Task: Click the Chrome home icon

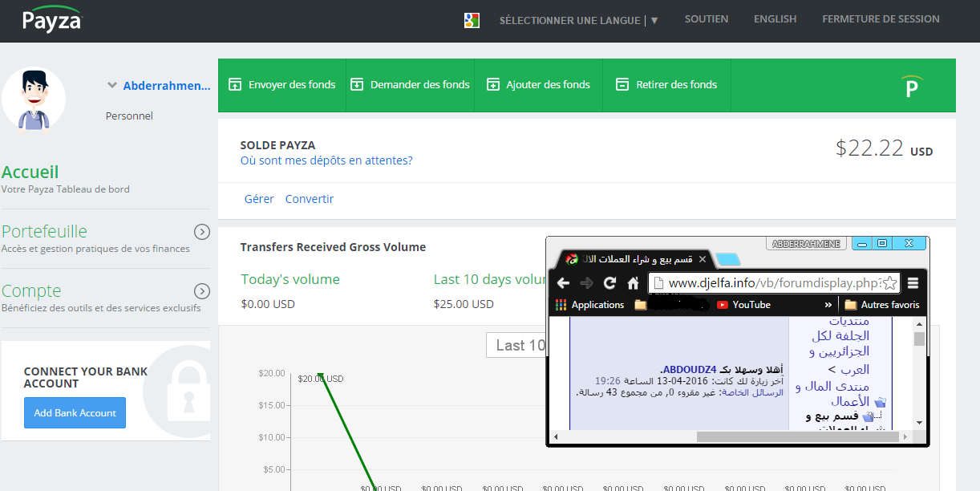Action: pyautogui.click(x=633, y=282)
